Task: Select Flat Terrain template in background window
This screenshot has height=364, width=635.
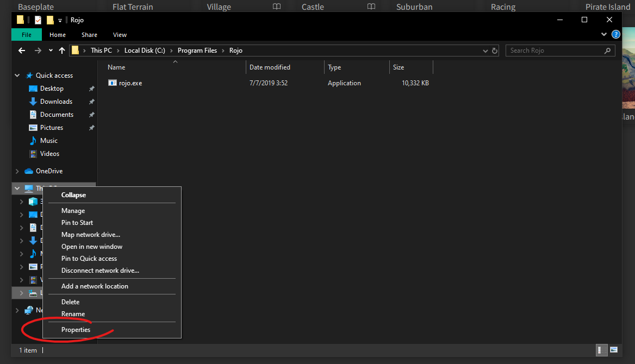Action: pos(133,7)
